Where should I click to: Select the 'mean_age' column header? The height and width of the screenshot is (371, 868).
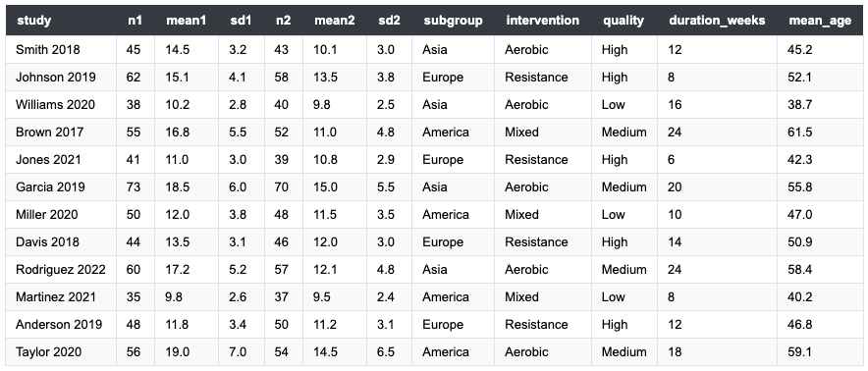(x=821, y=21)
